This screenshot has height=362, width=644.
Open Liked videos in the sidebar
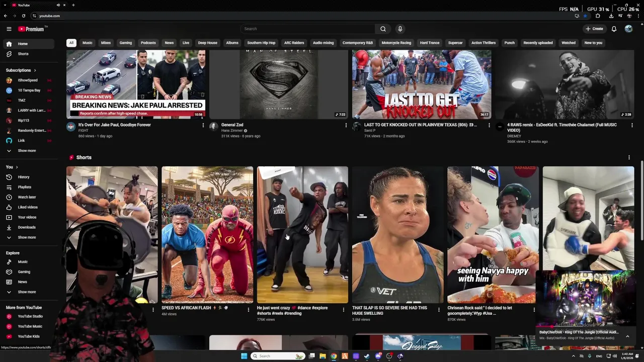click(x=28, y=207)
